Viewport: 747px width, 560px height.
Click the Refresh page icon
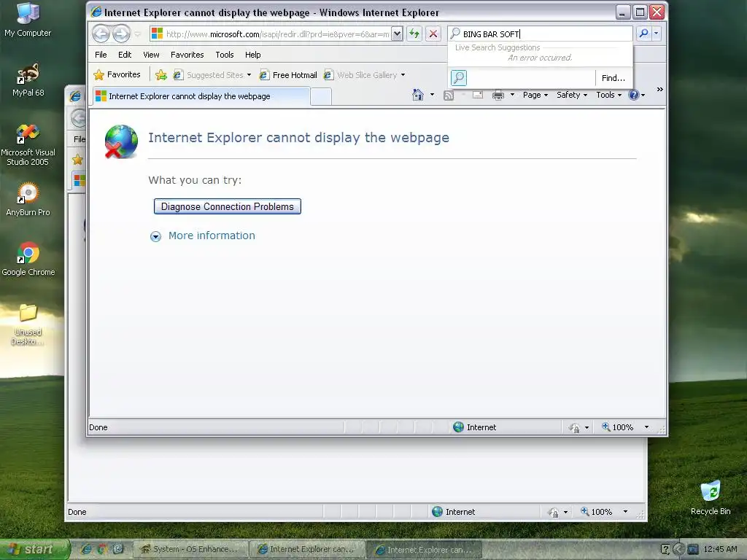(414, 34)
